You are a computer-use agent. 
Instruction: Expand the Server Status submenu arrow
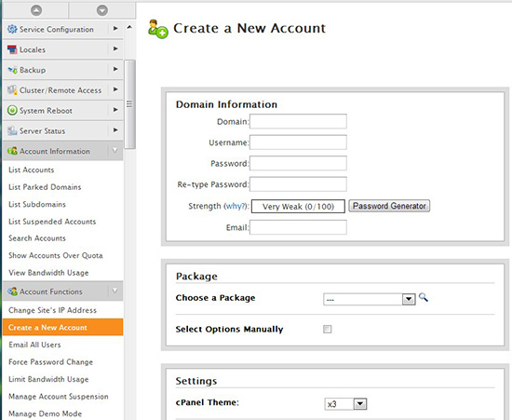(x=115, y=130)
